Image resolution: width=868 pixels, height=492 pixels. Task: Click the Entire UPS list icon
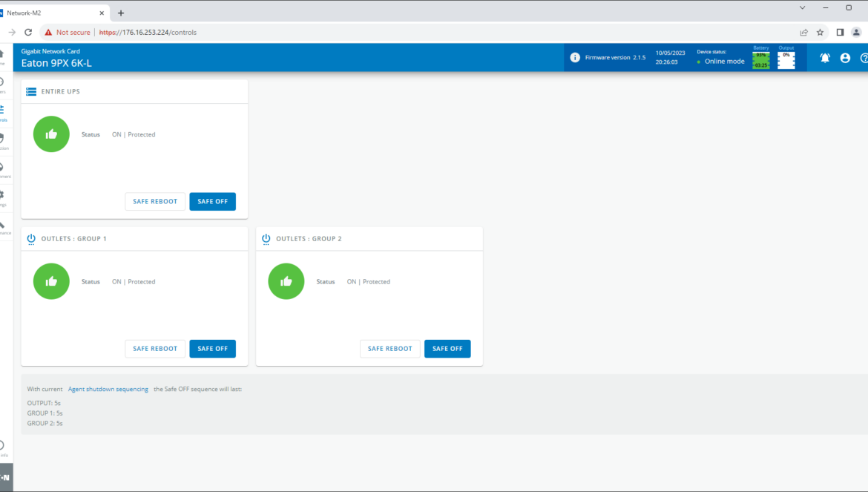coord(31,91)
